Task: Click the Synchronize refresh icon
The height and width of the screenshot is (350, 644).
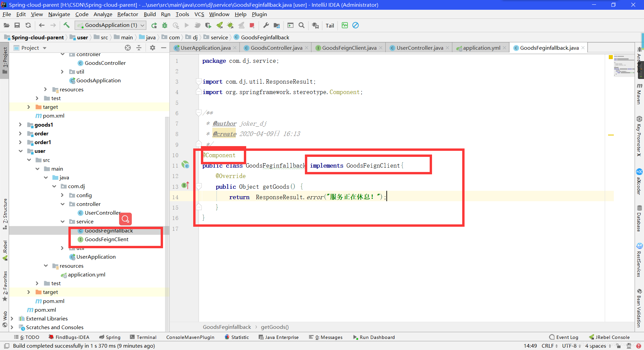Action: coord(28,25)
